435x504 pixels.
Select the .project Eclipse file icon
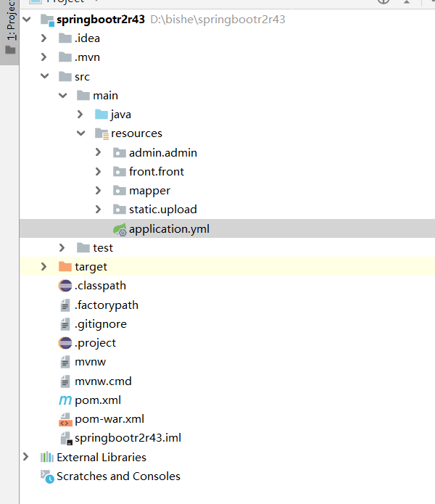65,343
